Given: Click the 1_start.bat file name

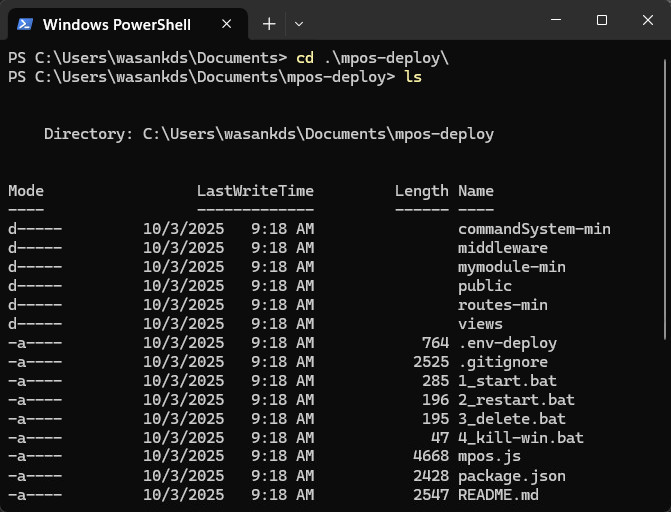Looking at the screenshot, I should (x=507, y=381).
